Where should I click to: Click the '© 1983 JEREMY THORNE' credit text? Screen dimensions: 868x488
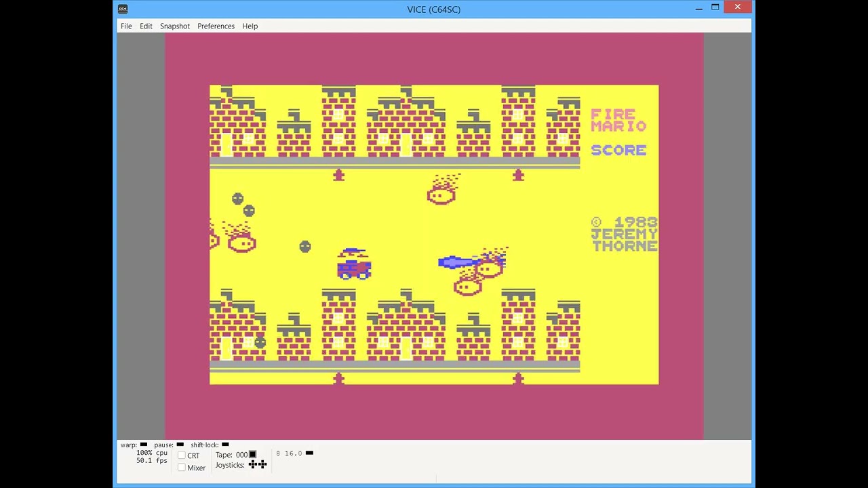click(x=625, y=235)
